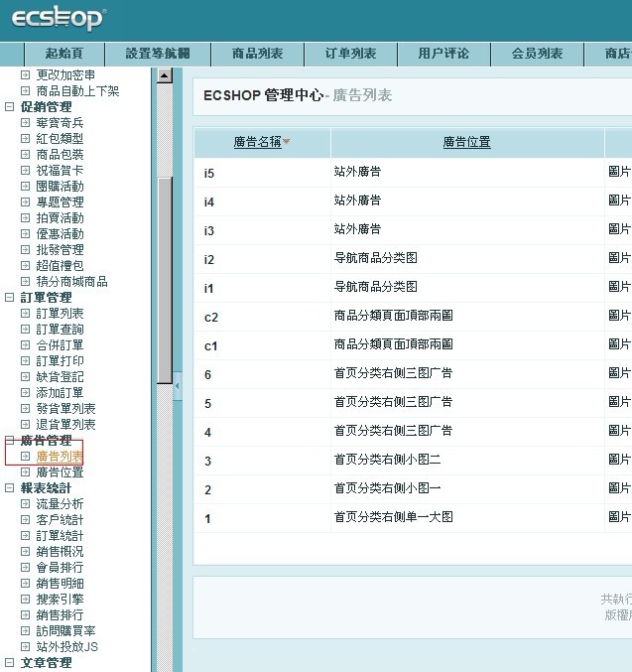Click the sidebar scrollbar up arrow
632x672 pixels.
(164, 75)
